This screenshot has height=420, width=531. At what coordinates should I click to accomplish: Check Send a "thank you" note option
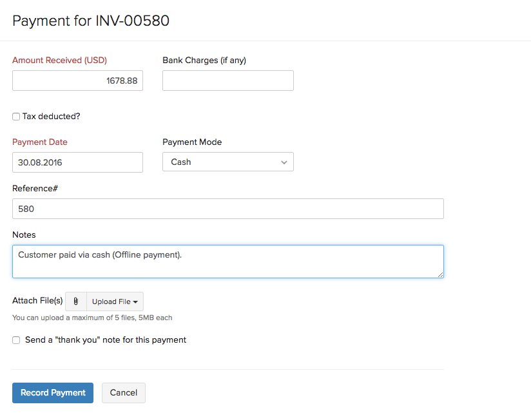16,340
